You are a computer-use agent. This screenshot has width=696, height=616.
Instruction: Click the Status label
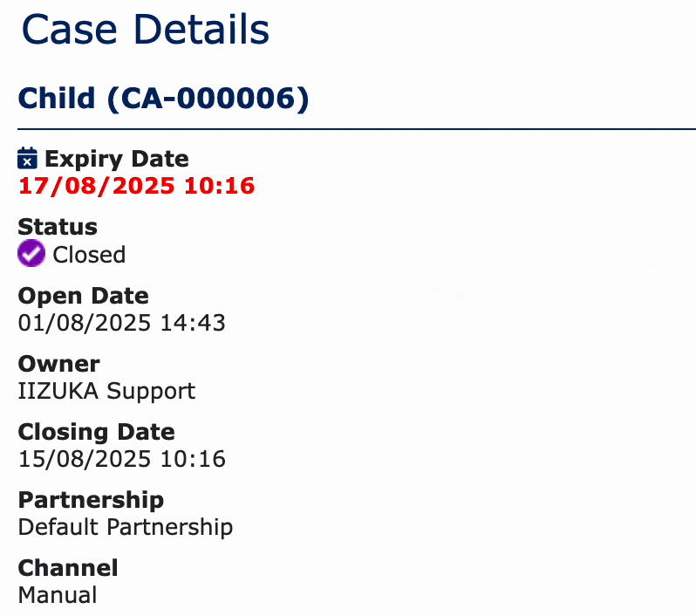(x=58, y=227)
